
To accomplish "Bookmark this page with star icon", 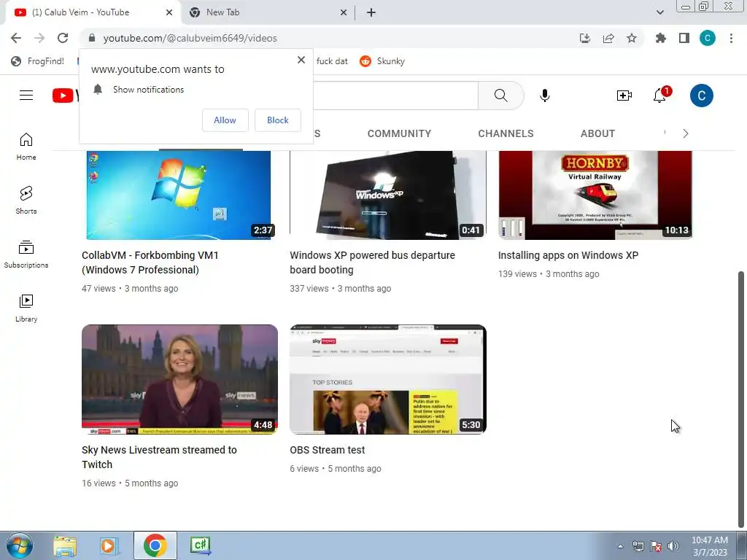I will (x=632, y=38).
